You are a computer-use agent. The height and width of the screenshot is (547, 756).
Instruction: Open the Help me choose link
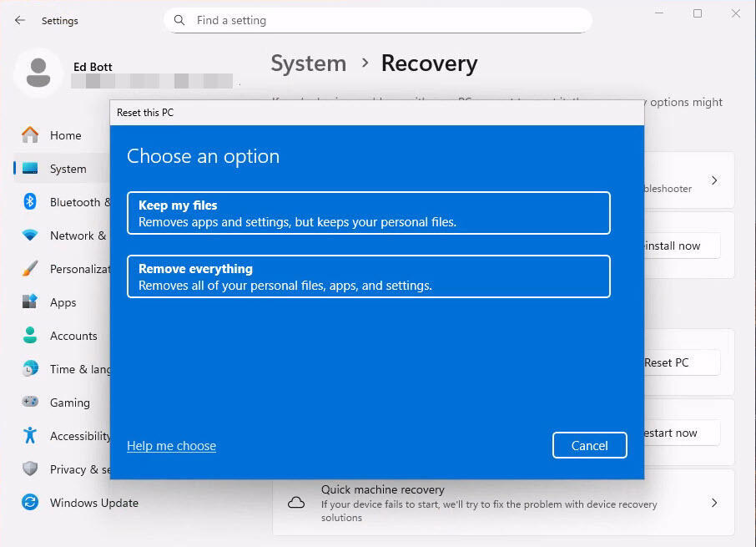171,446
